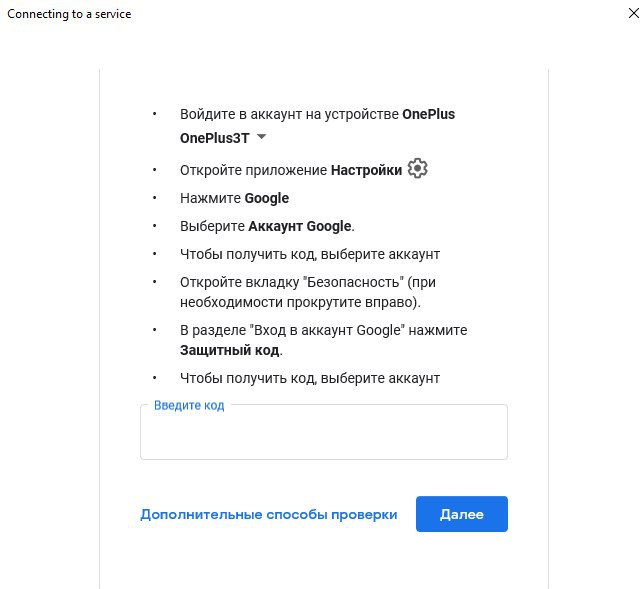
Task: Click the OnePlus3T device name
Action: coord(214,138)
